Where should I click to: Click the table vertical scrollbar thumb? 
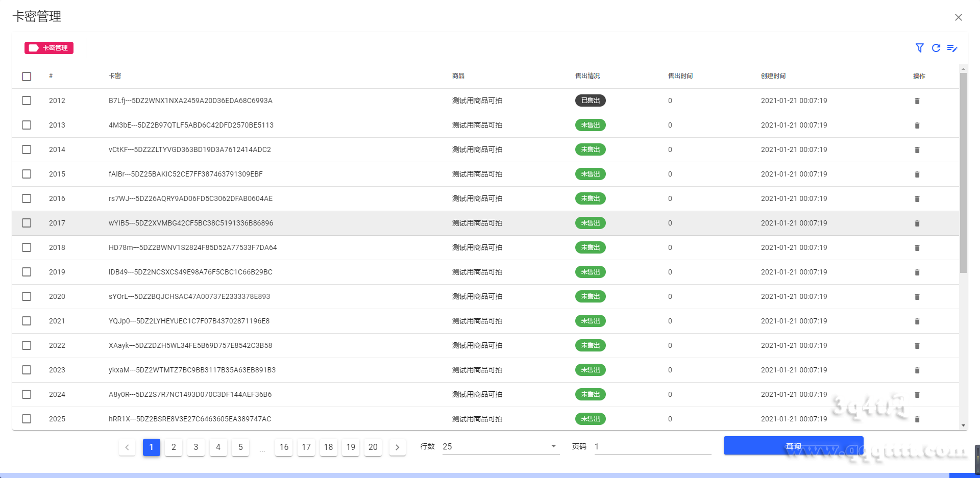(963, 172)
